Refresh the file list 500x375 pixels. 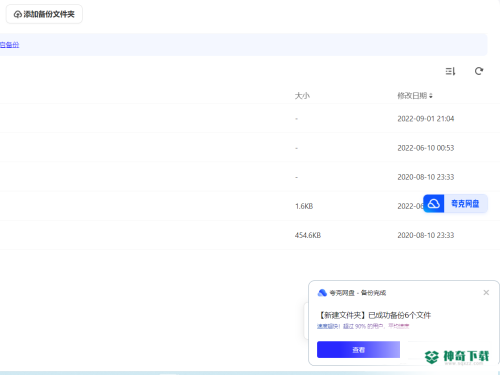coord(479,71)
